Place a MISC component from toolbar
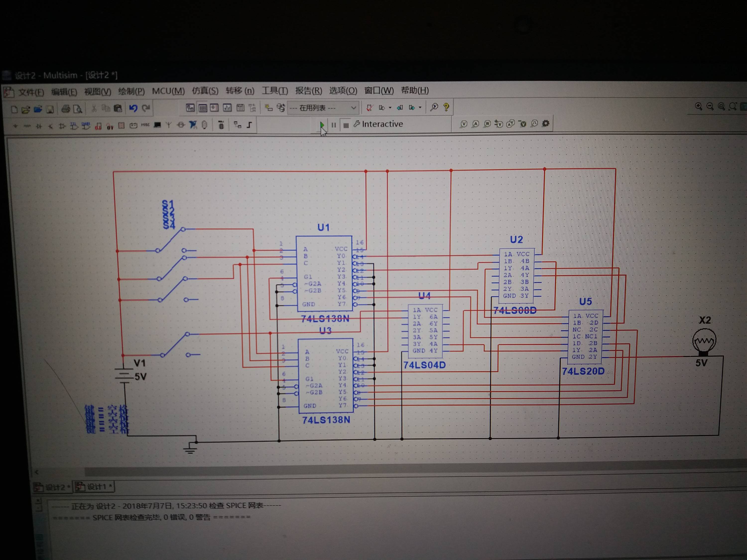The width and height of the screenshot is (747, 560). pyautogui.click(x=145, y=125)
